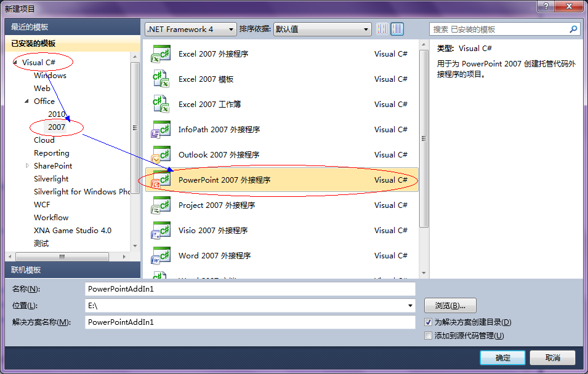
Task: Open the 最近的模板 section
Action: point(73,27)
